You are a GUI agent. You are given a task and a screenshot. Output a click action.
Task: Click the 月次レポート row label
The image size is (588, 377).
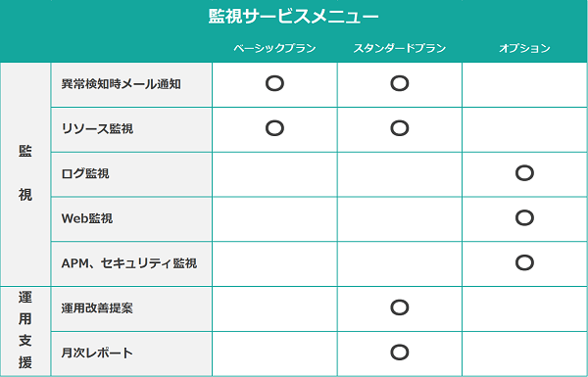[x=97, y=353]
